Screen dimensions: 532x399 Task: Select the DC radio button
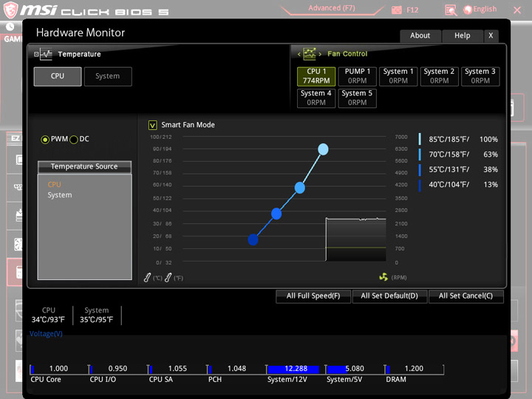coord(74,140)
